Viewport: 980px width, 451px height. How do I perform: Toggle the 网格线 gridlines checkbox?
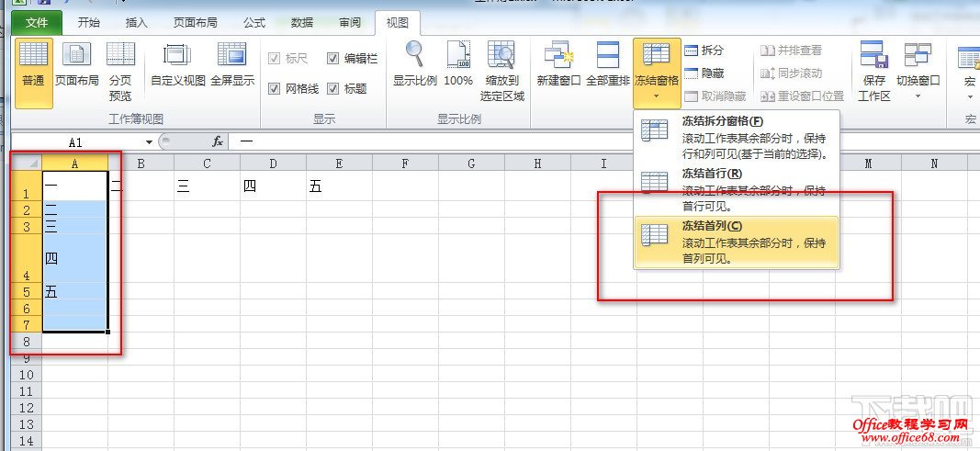(274, 89)
